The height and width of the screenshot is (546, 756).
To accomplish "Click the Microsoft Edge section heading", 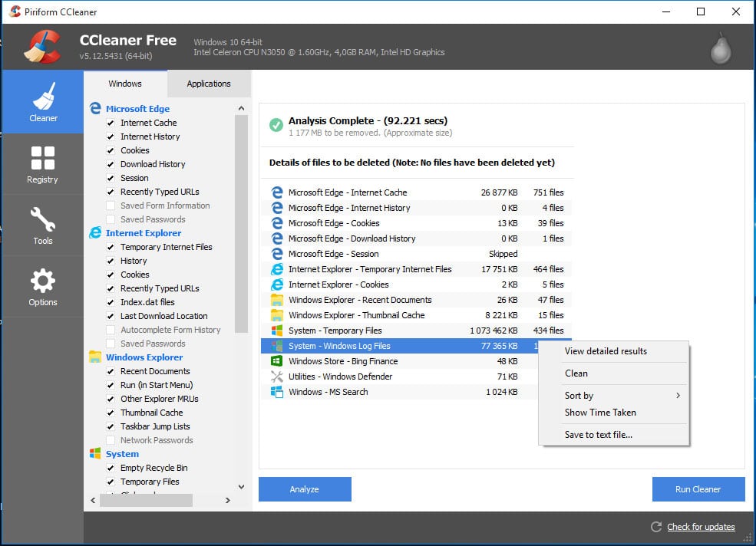I will (x=137, y=108).
